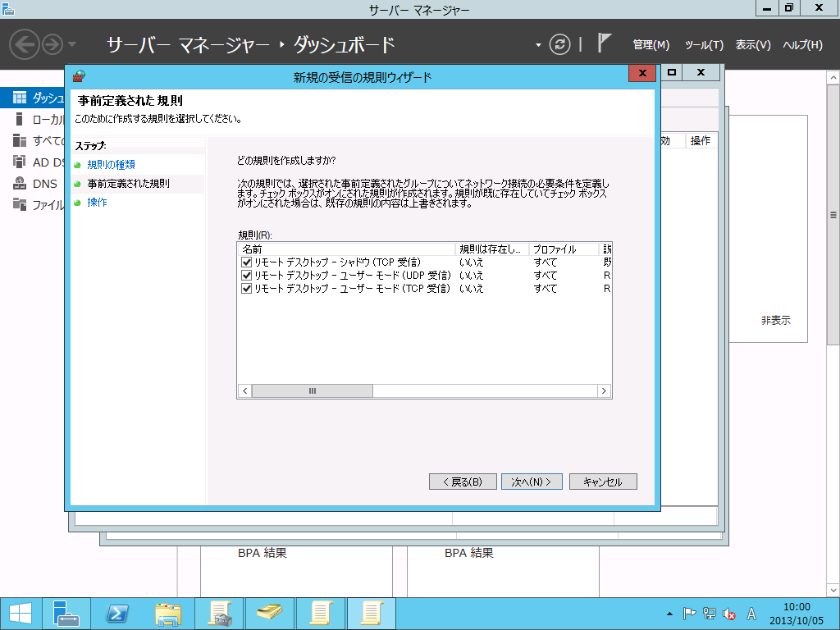
Task: Click horizontal scrollbar right arrow in rule list
Action: click(604, 391)
